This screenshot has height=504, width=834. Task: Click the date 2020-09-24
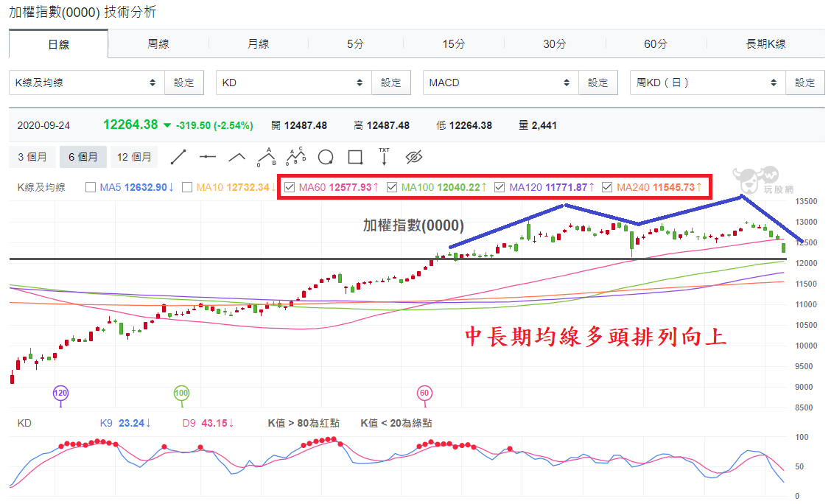[x=43, y=125]
